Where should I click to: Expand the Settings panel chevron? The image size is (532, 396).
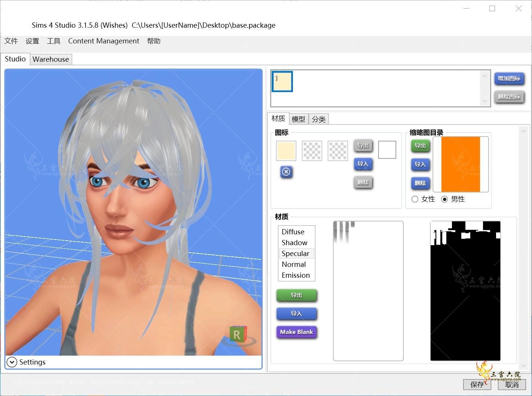[12, 362]
